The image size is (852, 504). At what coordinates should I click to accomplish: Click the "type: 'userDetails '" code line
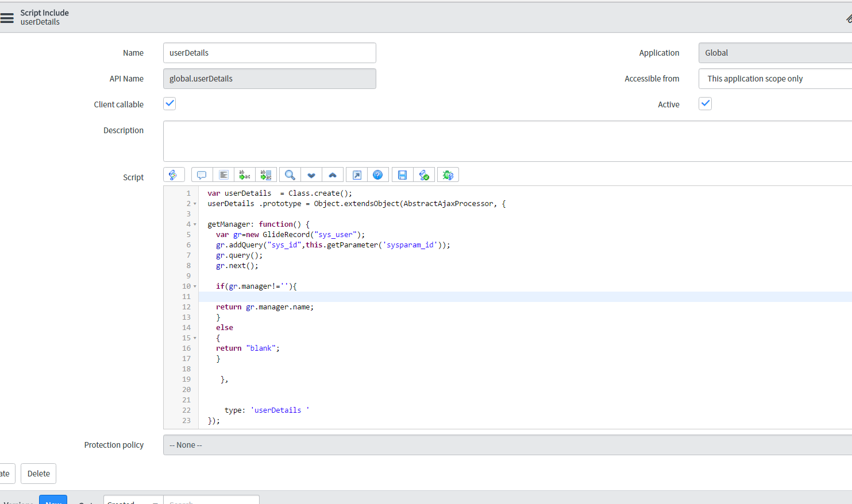[267, 410]
